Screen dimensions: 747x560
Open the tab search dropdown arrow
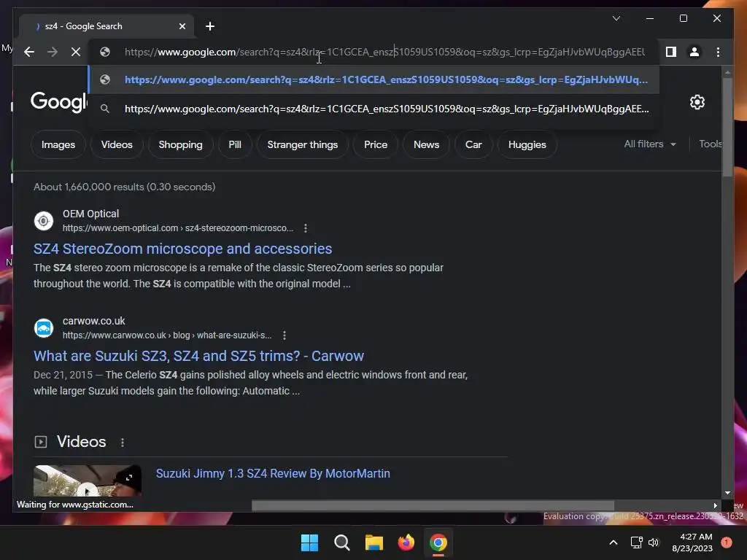coord(616,18)
